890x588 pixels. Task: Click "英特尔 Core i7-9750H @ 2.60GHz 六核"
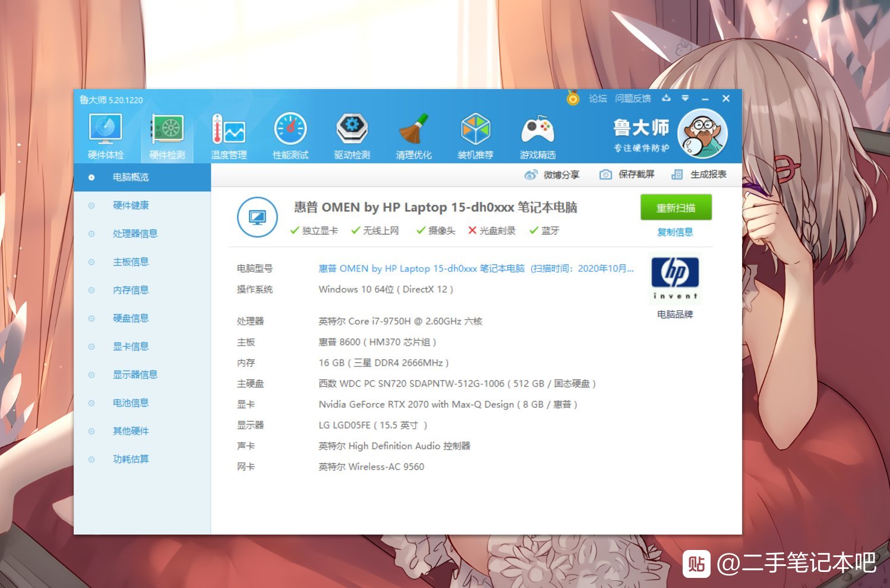click(400, 321)
